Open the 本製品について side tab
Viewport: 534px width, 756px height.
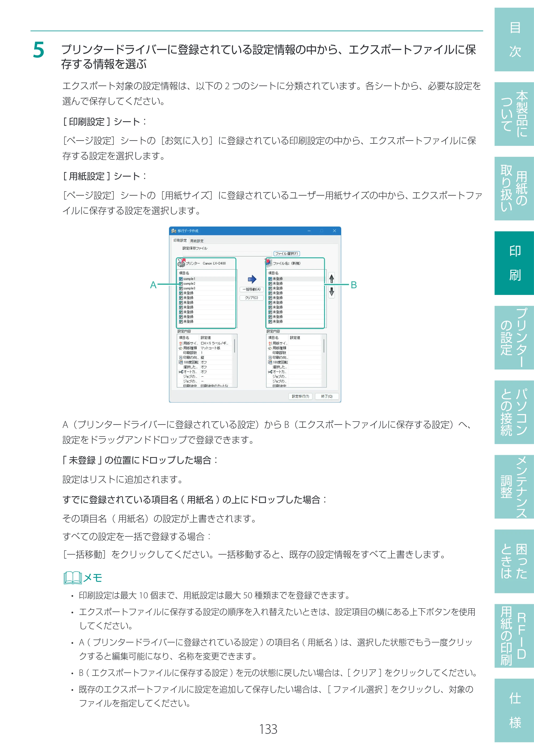pos(514,114)
